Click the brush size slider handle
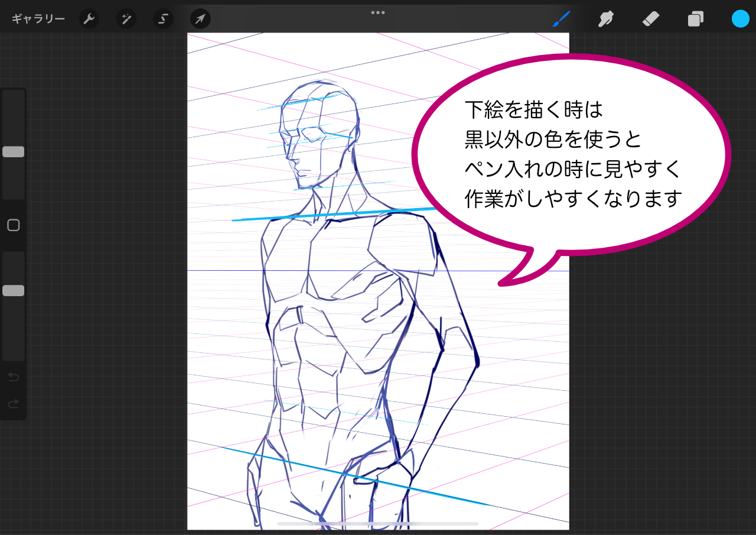The width and height of the screenshot is (756, 535). pos(13,152)
